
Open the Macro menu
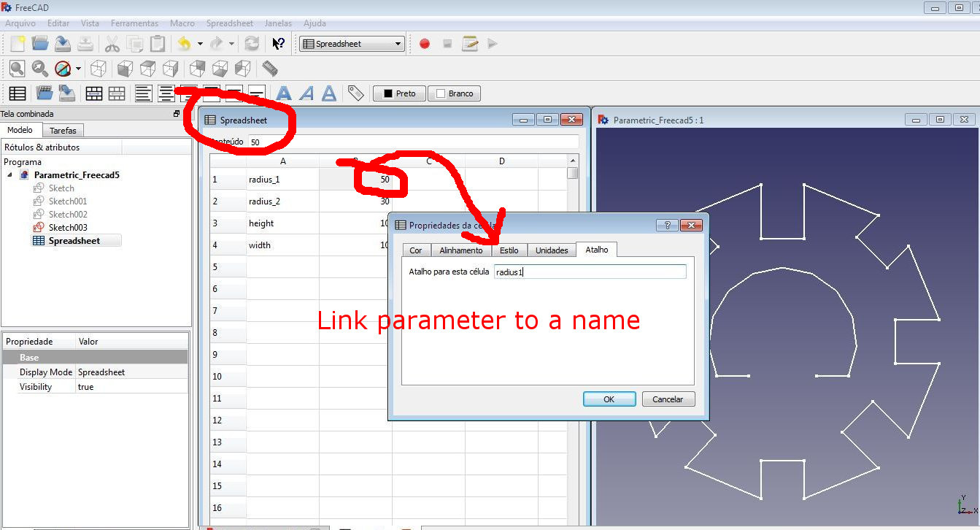click(x=182, y=23)
